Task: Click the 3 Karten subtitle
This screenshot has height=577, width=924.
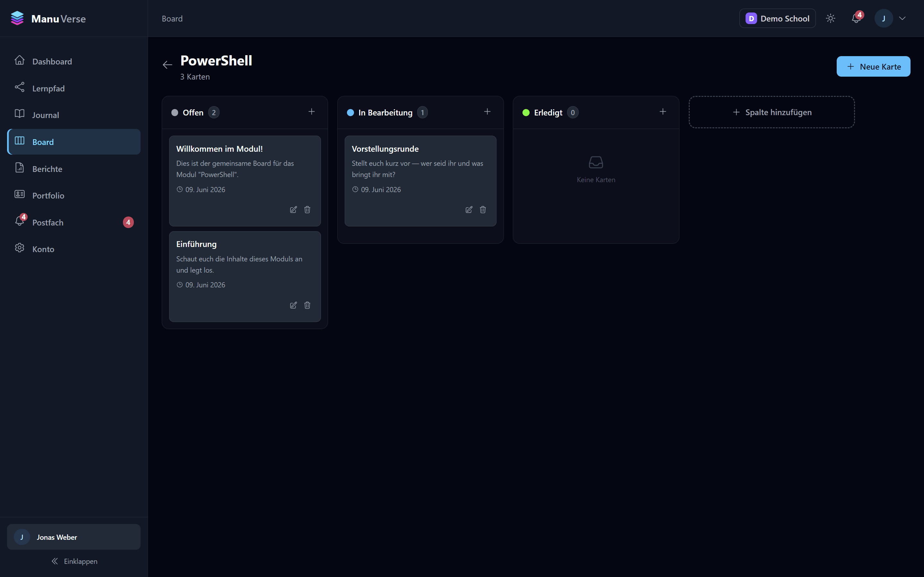Action: coord(195,77)
